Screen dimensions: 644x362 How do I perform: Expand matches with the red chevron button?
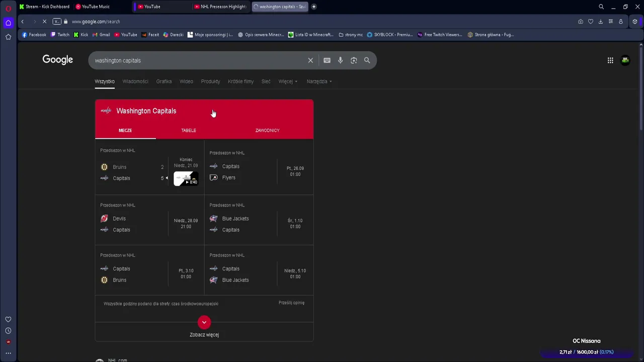click(204, 322)
